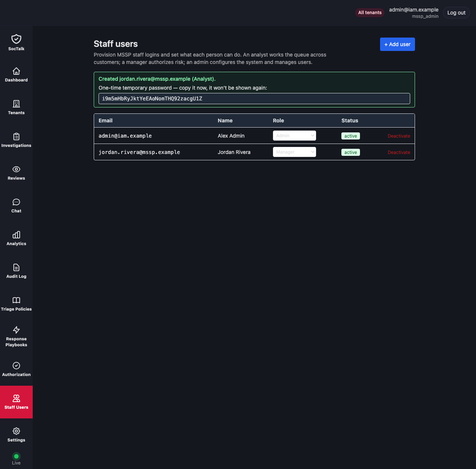Viewport: 476px width, 469px height.
Task: Click the mssp_admin role label in header
Action: [x=425, y=16]
